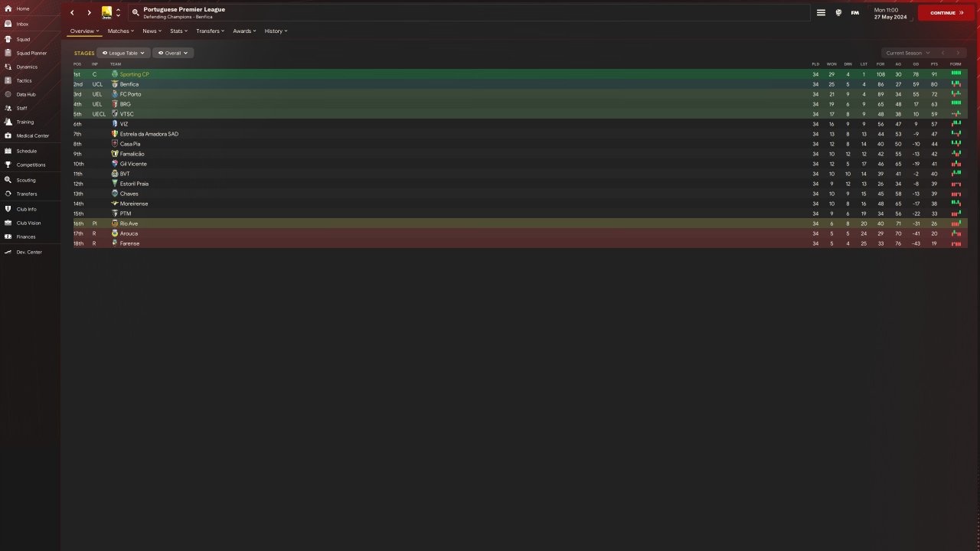This screenshot has height=551, width=980.
Task: Open Tactics from the sidebar
Action: 24,80
